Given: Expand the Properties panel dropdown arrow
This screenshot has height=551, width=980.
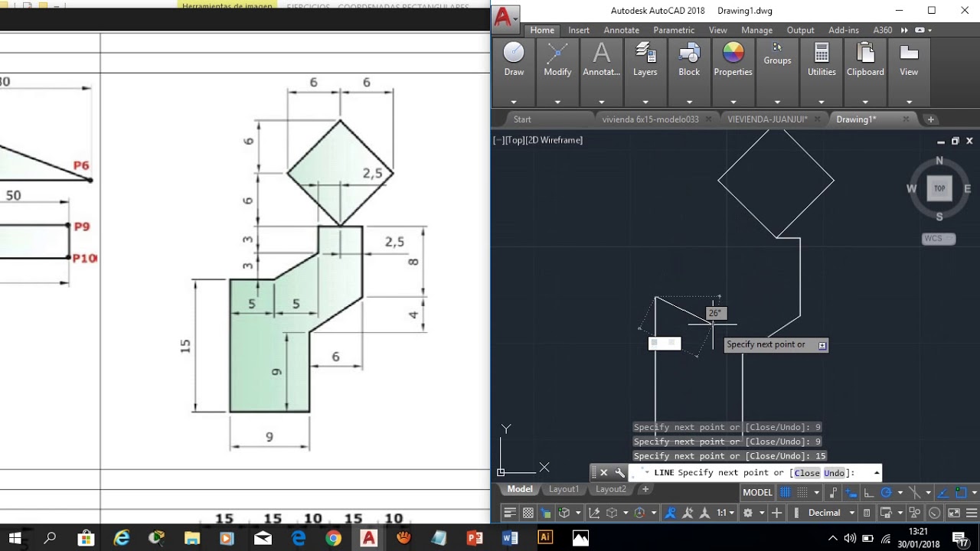Looking at the screenshot, I should [x=733, y=102].
